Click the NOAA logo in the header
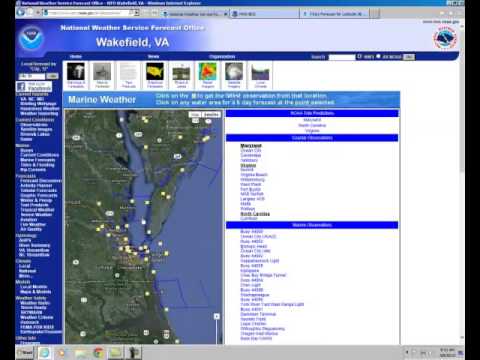This screenshot has width=480, height=360. coord(31,38)
